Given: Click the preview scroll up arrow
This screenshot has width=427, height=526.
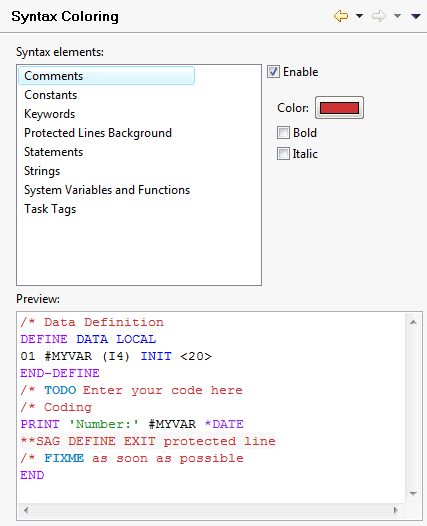Looking at the screenshot, I should click(413, 322).
